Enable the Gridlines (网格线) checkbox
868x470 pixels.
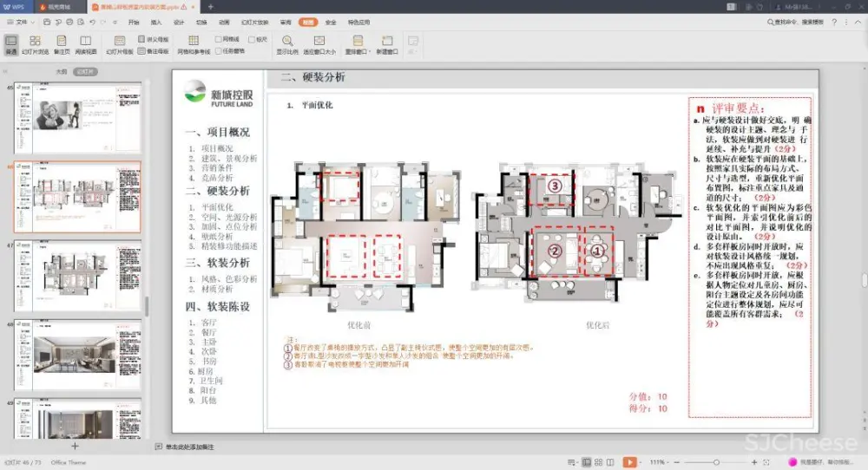coord(219,39)
